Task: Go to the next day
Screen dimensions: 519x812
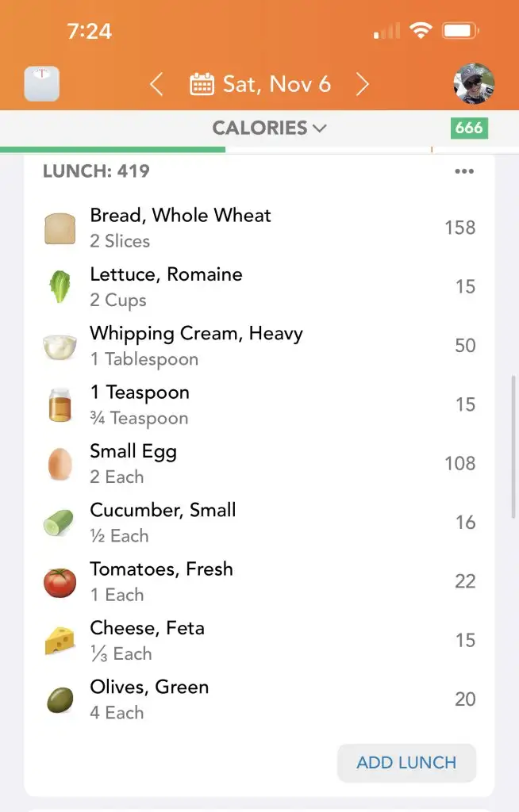Action: coord(363,84)
